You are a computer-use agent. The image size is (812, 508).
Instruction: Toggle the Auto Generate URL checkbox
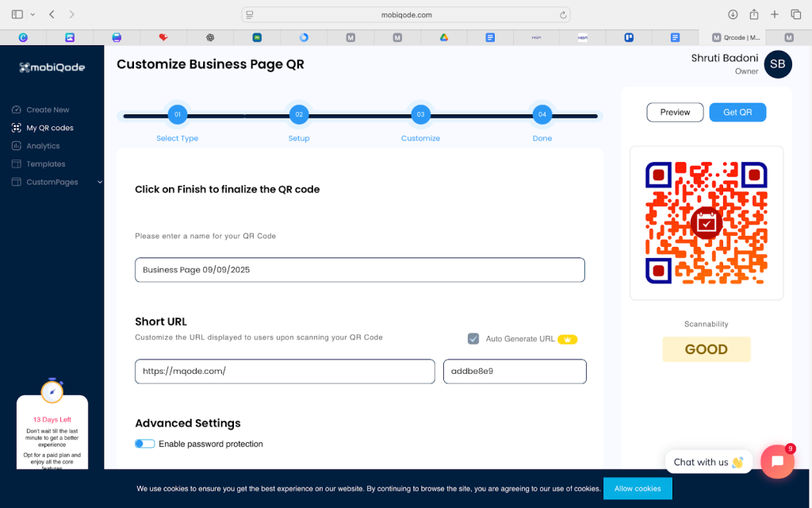pyautogui.click(x=473, y=339)
